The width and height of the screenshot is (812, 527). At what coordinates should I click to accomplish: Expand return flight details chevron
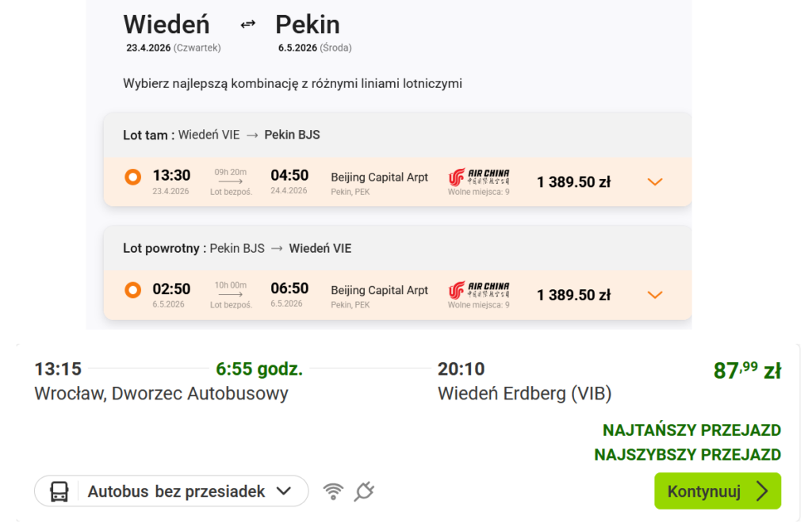pos(654,296)
